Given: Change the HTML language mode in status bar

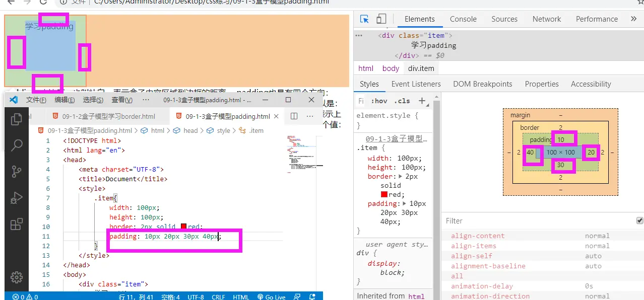Looking at the screenshot, I should (241, 296).
